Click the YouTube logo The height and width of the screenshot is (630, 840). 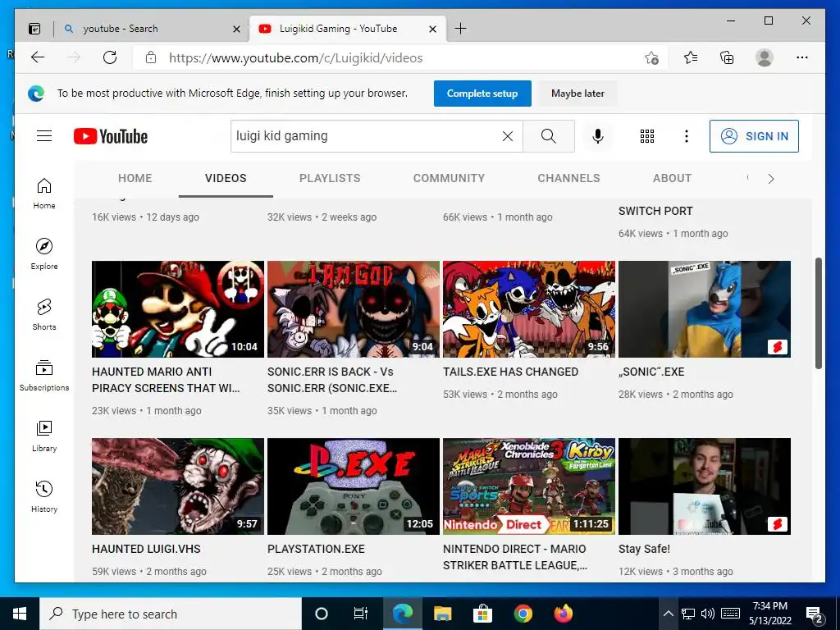click(111, 136)
